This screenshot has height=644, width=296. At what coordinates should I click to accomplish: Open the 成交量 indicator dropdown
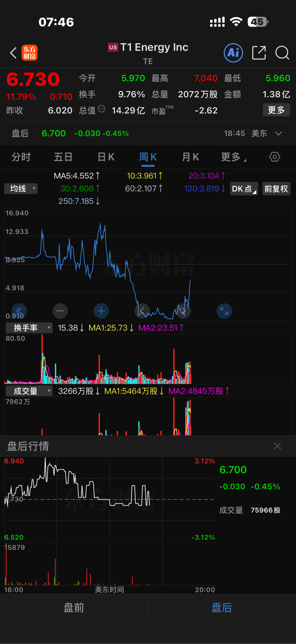coord(29,391)
